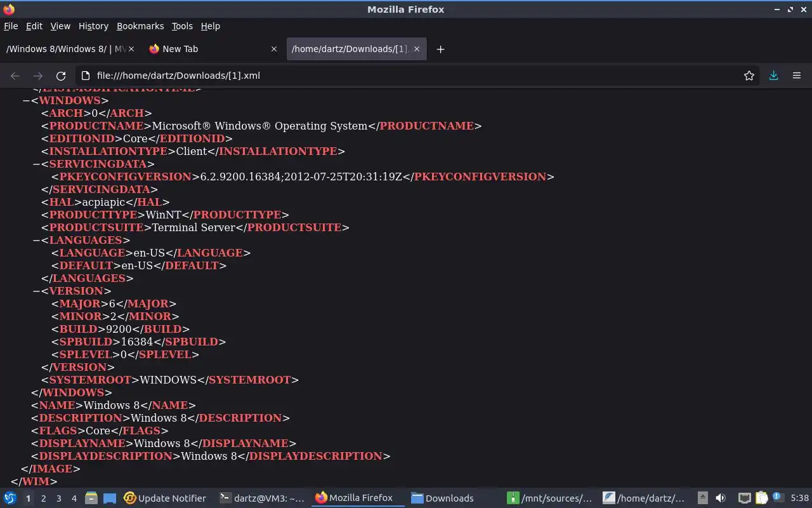Image resolution: width=812 pixels, height=508 pixels.
Task: Click the PRODUCTSUITE value Terminal Server
Action: [193, 227]
